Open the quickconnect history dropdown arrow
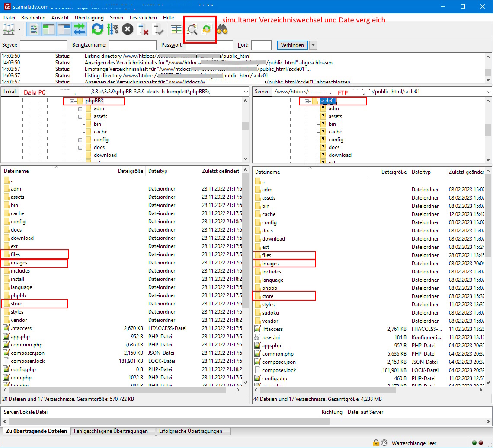The height and width of the screenshot is (448, 493). point(314,45)
